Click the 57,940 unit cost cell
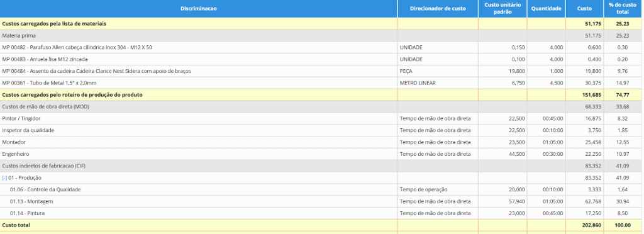The width and height of the screenshot is (644, 234). pos(502,201)
